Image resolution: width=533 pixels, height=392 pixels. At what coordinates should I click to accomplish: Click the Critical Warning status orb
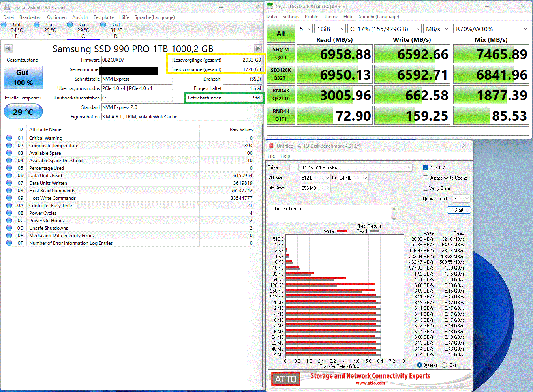tap(9, 138)
